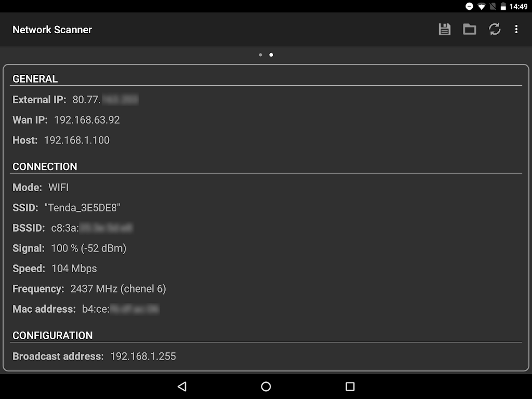Screen dimensions: 532x399
Task: Tap the Network Scanner title
Action: (x=52, y=30)
